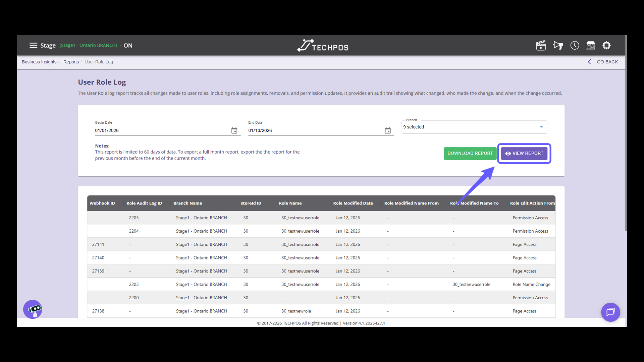Navigate to Business Insights breadcrumb
The height and width of the screenshot is (362, 644).
pyautogui.click(x=39, y=62)
